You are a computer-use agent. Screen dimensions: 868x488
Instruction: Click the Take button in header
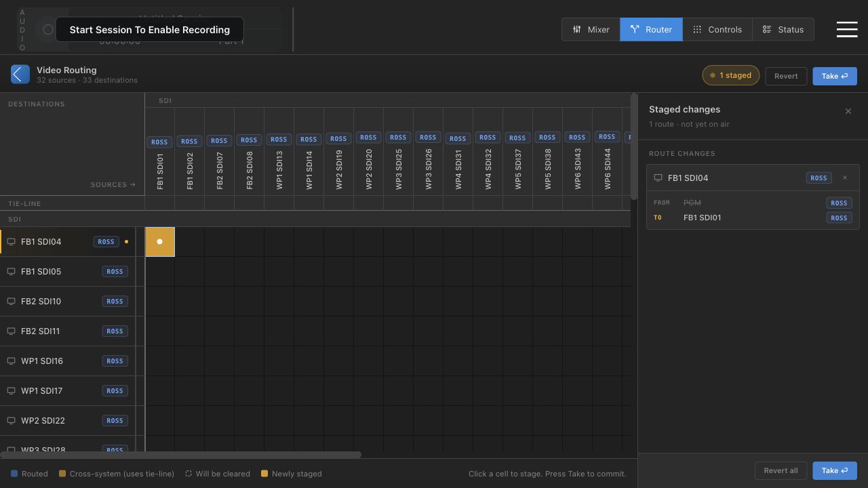(x=835, y=76)
